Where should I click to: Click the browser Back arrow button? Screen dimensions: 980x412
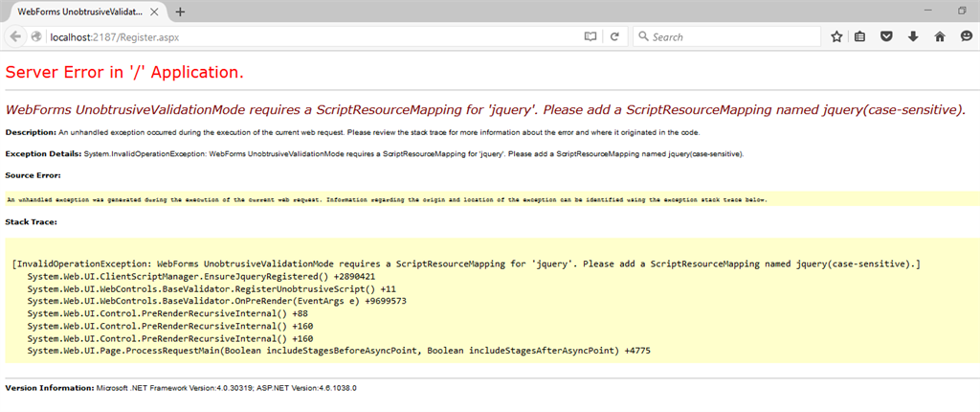16,37
